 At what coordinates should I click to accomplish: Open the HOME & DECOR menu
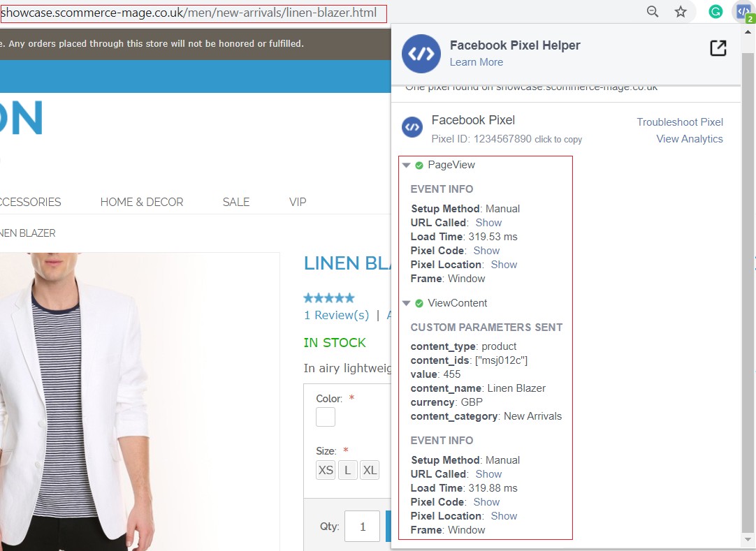tap(142, 202)
